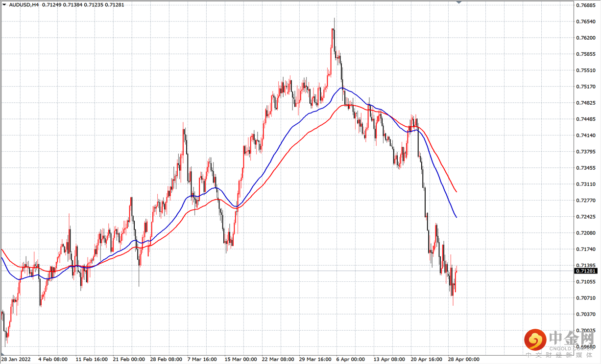
Task: Click the 0.74140 price scale label
Action: click(587, 135)
